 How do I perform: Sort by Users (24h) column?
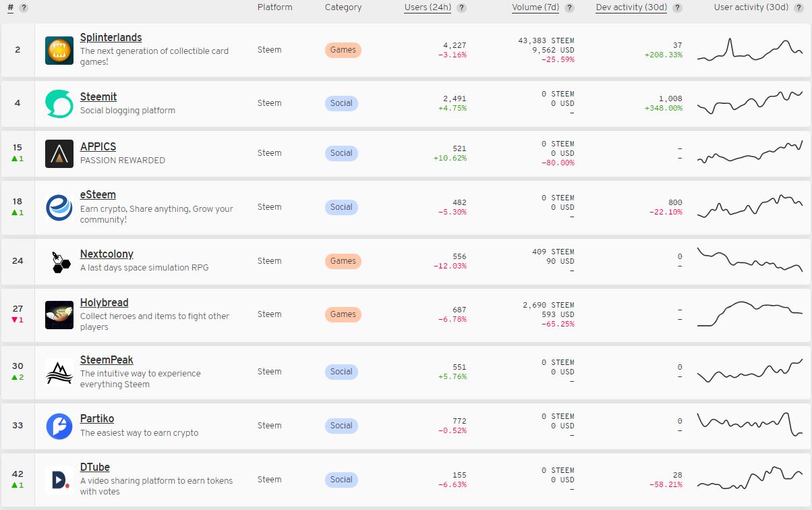coord(428,7)
